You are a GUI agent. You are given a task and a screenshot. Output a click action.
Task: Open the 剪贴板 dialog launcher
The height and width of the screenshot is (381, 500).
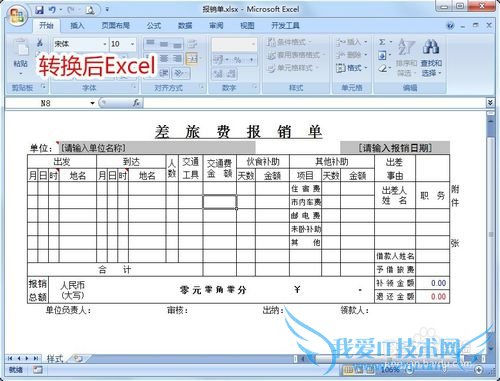pyautogui.click(x=43, y=87)
